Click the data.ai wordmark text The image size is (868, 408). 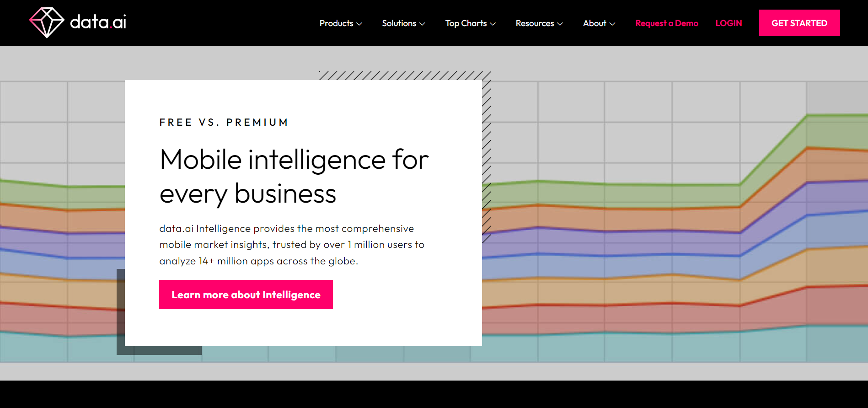pyautogui.click(x=98, y=22)
